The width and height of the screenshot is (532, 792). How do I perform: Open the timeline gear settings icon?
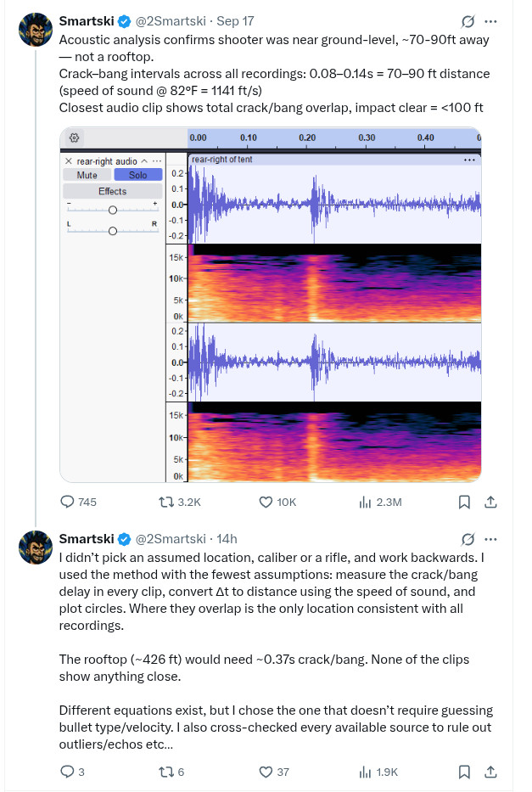pyautogui.click(x=74, y=138)
